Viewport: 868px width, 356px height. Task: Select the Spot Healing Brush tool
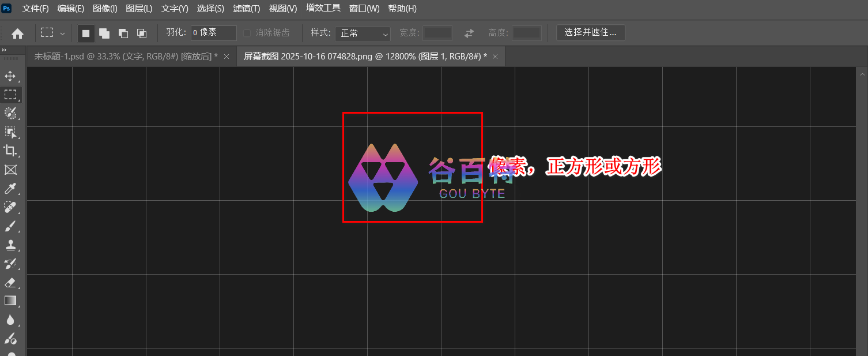click(10, 207)
